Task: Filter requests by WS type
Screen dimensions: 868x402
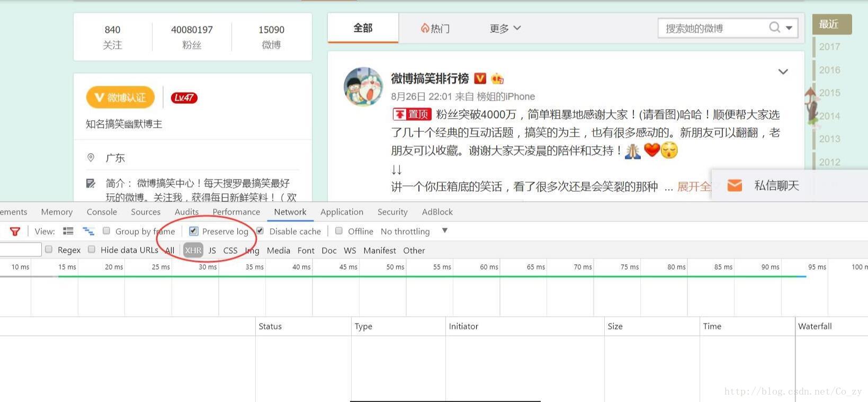Action: (350, 251)
